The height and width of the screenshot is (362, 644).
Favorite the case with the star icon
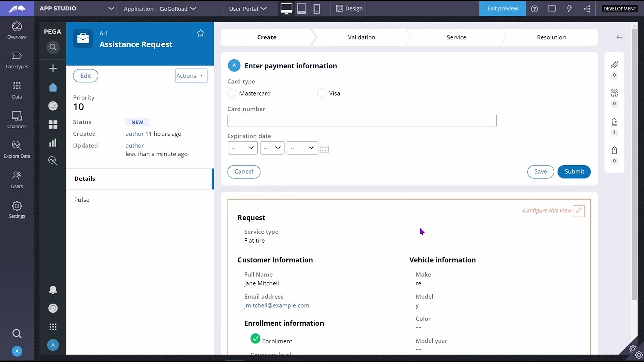click(x=201, y=33)
